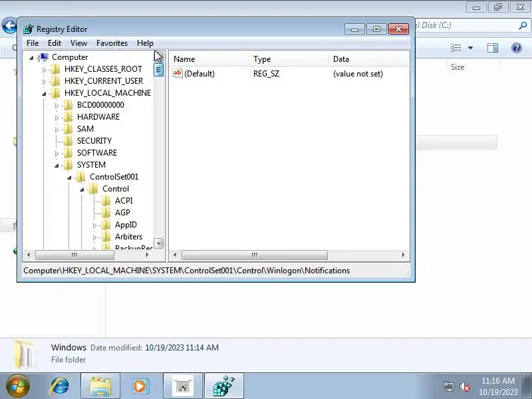Viewport: 532px width, 399px height.
Task: Expand the SOFTWARE key
Action: point(57,154)
